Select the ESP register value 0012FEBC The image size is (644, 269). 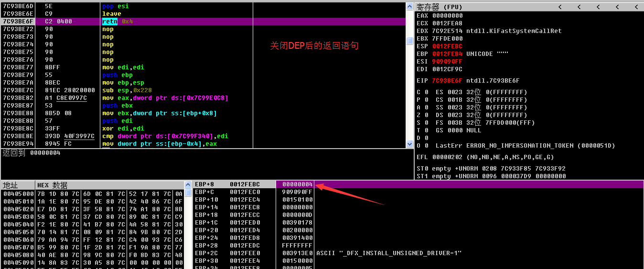pos(448,46)
